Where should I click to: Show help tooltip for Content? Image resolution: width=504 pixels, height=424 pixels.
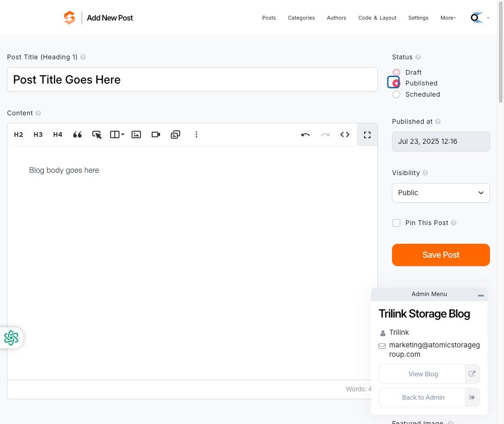tap(38, 113)
